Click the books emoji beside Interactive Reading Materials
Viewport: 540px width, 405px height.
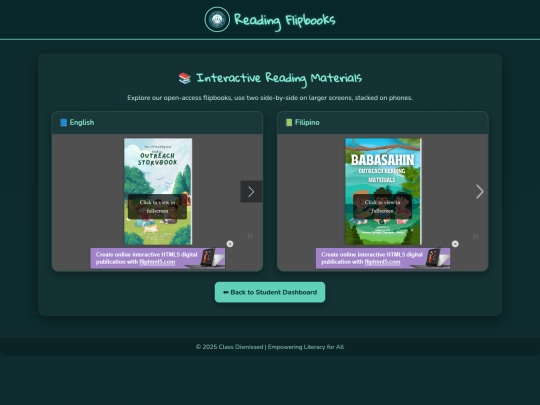(x=185, y=78)
